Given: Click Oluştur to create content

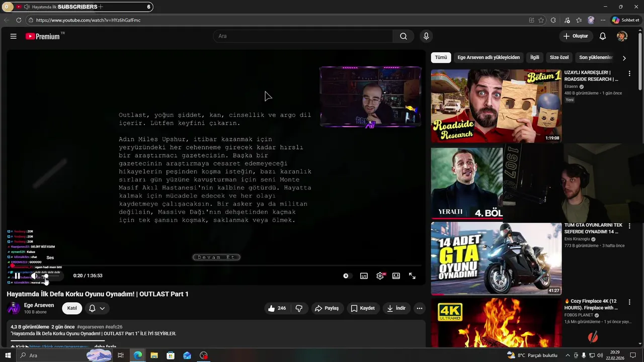Looking at the screenshot, I should (x=576, y=36).
